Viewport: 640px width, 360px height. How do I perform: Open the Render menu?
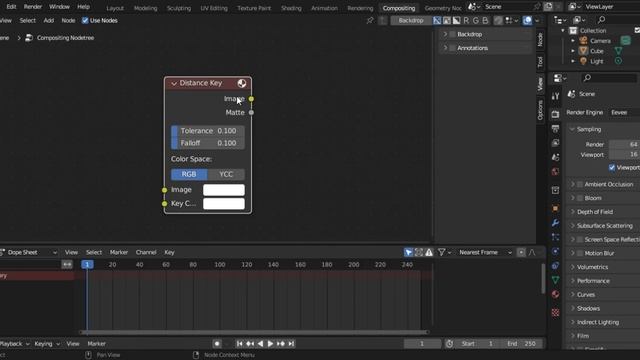tap(33, 7)
